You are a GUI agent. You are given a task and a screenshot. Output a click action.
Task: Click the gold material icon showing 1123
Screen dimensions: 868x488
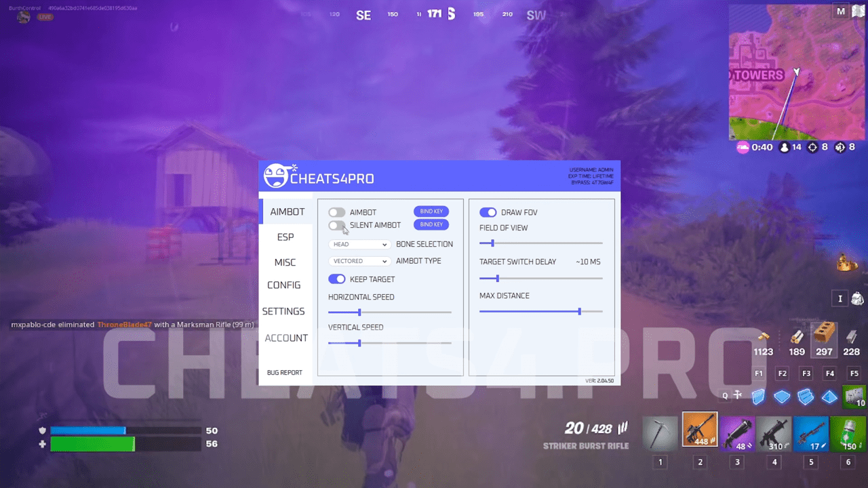tap(764, 336)
